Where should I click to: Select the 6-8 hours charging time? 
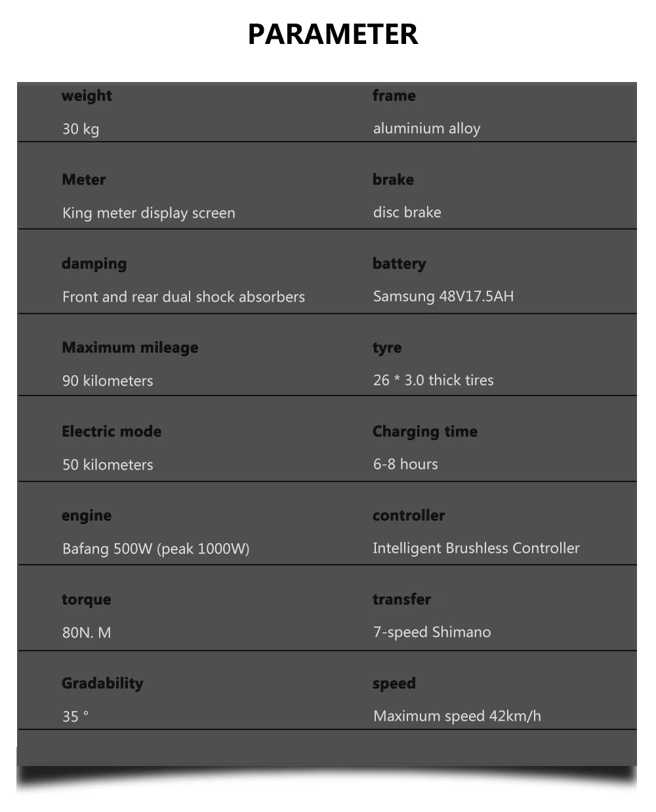405,464
